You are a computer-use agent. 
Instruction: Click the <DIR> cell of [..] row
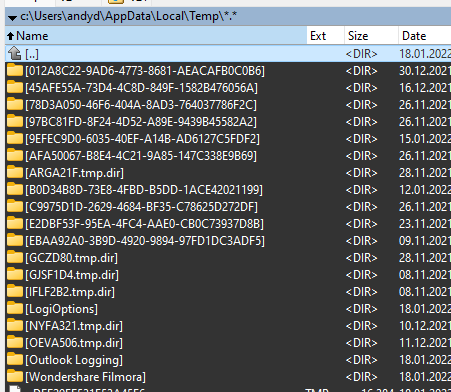click(362, 54)
